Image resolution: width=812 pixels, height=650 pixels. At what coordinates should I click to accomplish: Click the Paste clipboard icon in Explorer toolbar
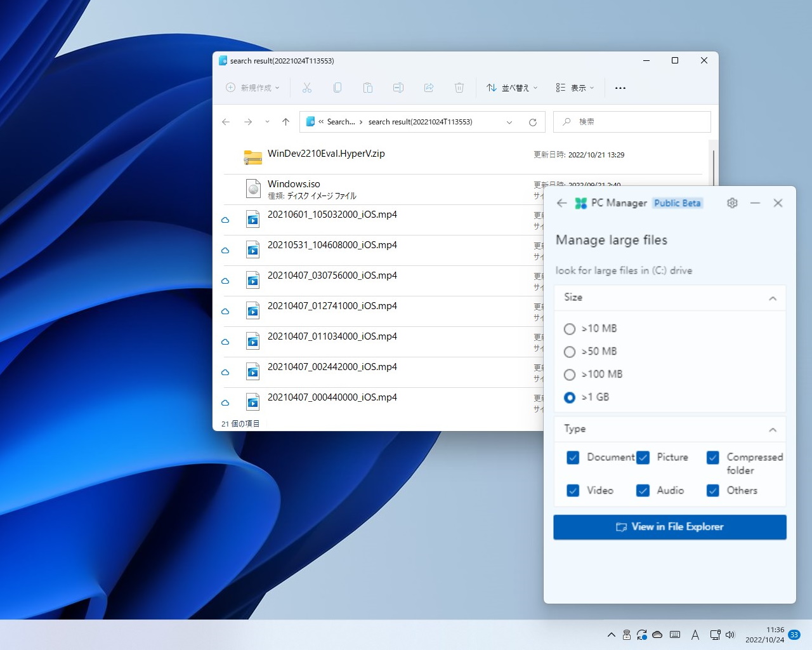(368, 88)
